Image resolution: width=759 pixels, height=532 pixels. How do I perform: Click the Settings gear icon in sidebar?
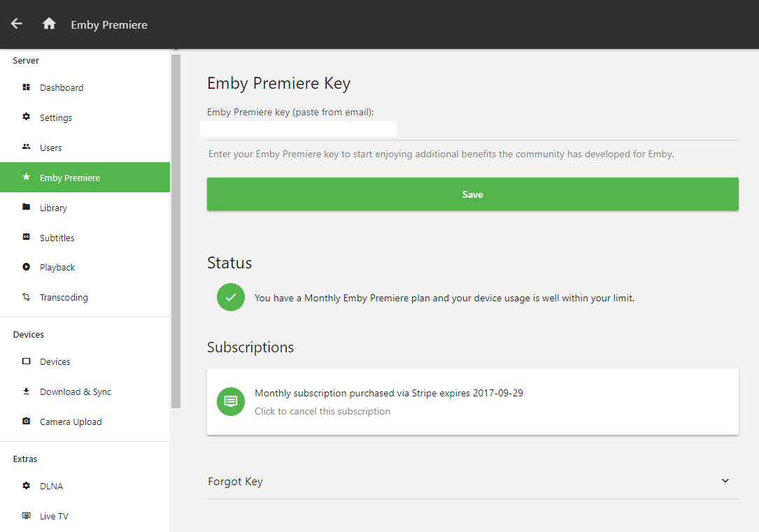pyautogui.click(x=26, y=117)
